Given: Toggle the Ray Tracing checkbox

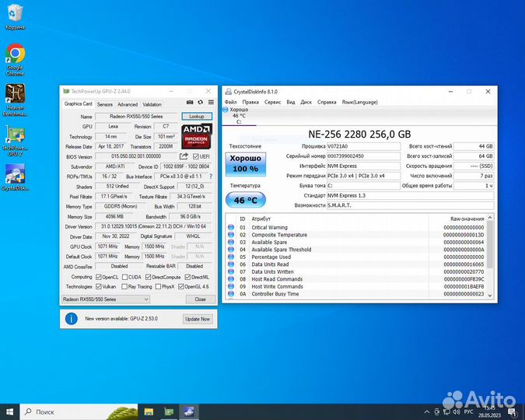Looking at the screenshot, I should (124, 286).
